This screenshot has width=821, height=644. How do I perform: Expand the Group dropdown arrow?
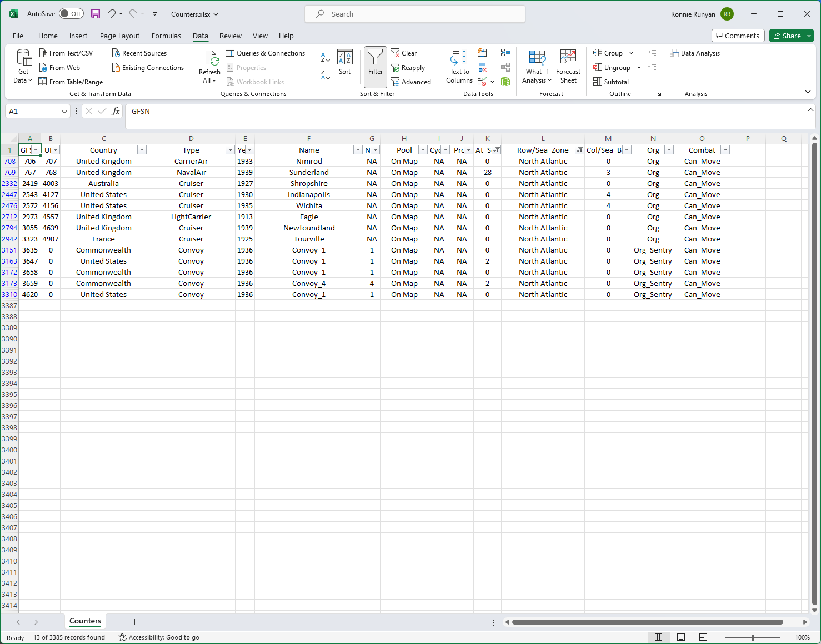(x=631, y=53)
